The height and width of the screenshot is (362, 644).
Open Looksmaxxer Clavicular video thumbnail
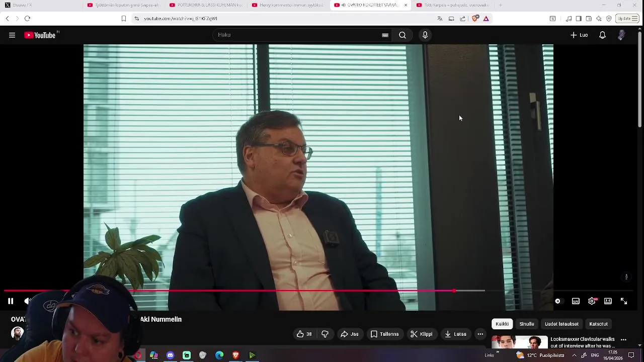coord(520,342)
